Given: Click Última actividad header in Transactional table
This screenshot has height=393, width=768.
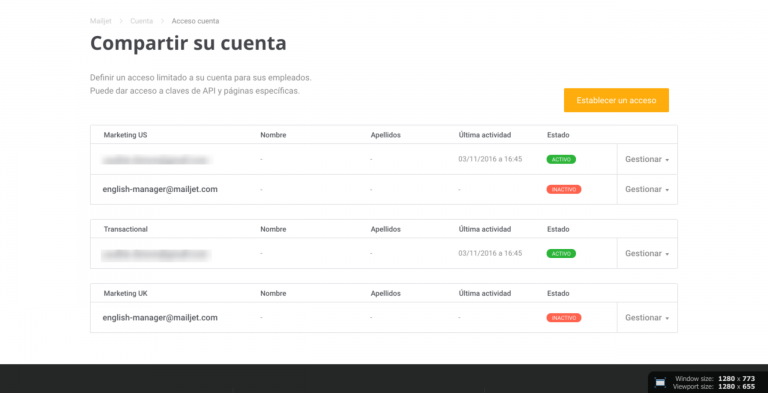Looking at the screenshot, I should coord(485,229).
